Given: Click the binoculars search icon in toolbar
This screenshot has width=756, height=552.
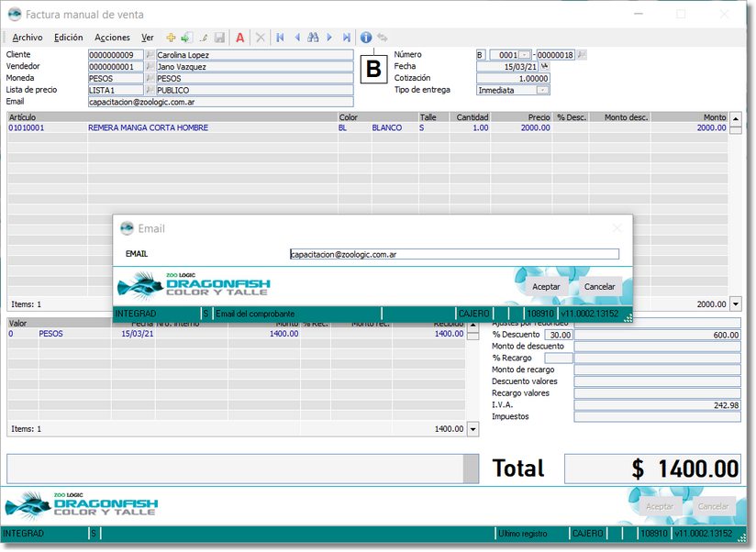Looking at the screenshot, I should click(313, 38).
